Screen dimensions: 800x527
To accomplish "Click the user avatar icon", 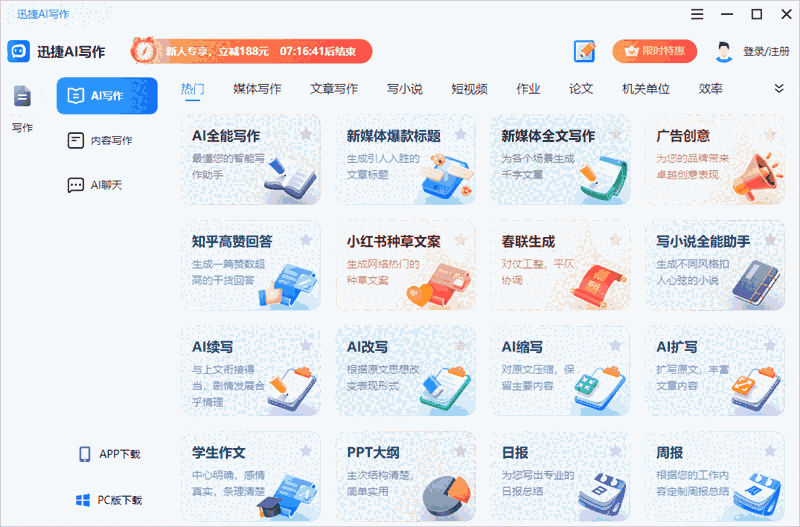I will click(x=723, y=52).
